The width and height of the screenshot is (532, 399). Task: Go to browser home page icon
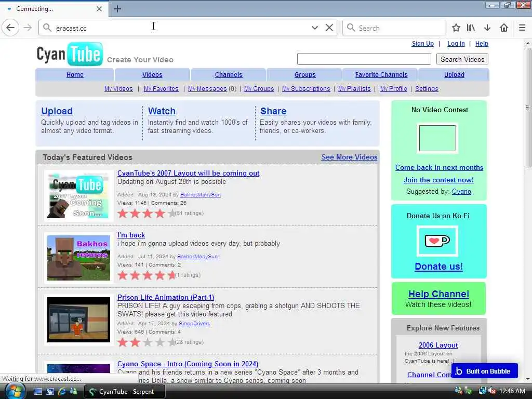click(504, 28)
